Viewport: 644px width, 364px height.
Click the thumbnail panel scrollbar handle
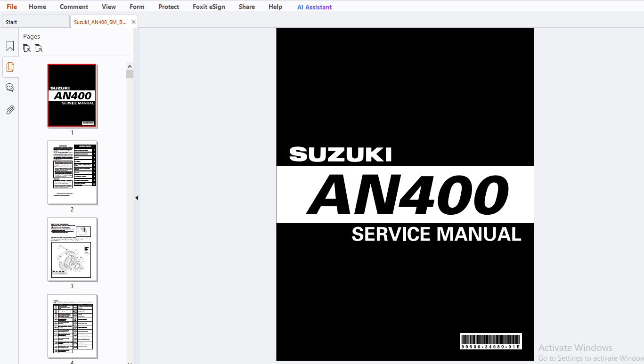click(x=130, y=74)
